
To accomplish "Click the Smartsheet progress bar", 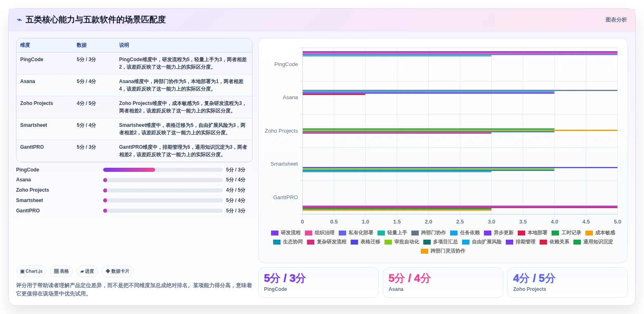I will coord(163,200).
